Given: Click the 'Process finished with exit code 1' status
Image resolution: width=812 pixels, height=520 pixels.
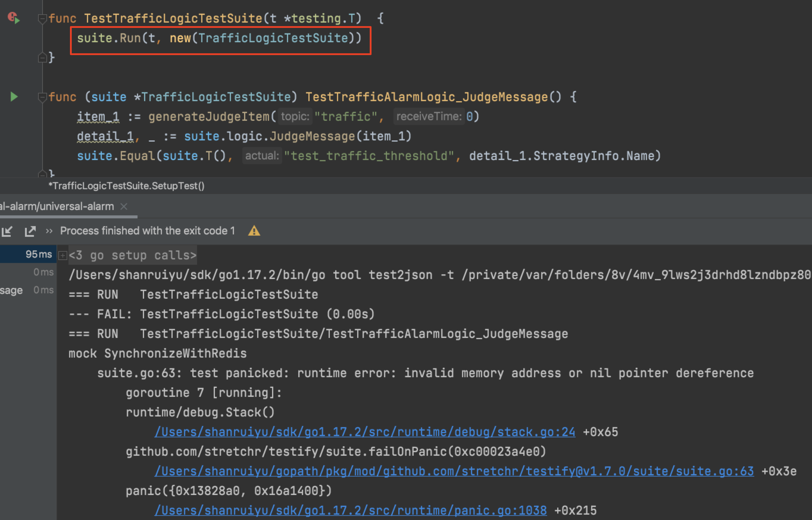Looking at the screenshot, I should [x=147, y=231].
